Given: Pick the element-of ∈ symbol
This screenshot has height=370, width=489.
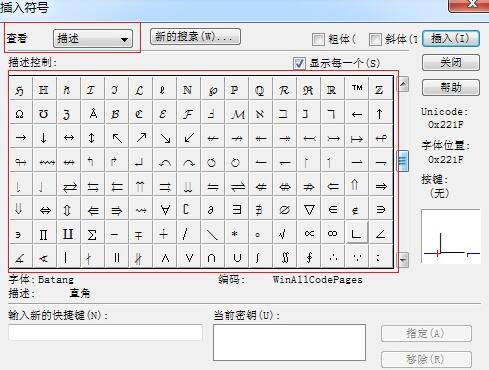Looking at the screenshot, I should pyautogui.click(x=333, y=209).
